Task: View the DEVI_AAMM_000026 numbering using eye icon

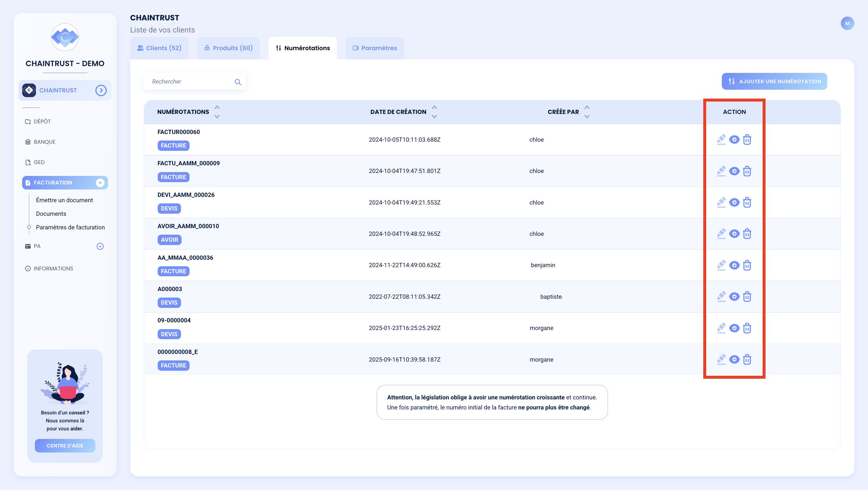Action: 734,202
